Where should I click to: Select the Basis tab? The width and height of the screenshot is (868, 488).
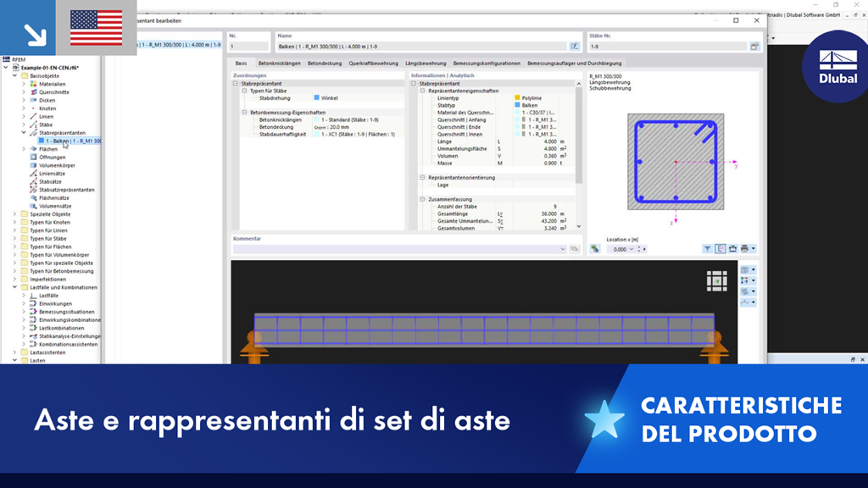(x=241, y=63)
